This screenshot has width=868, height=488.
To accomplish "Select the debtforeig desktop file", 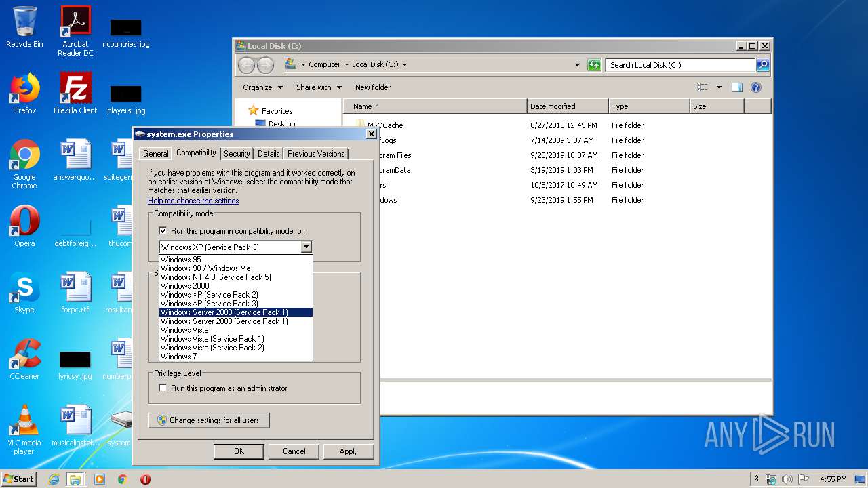I will tap(75, 232).
